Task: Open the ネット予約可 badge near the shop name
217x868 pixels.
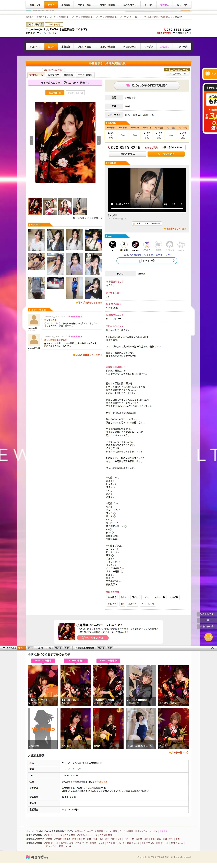Action: (x=54, y=25)
